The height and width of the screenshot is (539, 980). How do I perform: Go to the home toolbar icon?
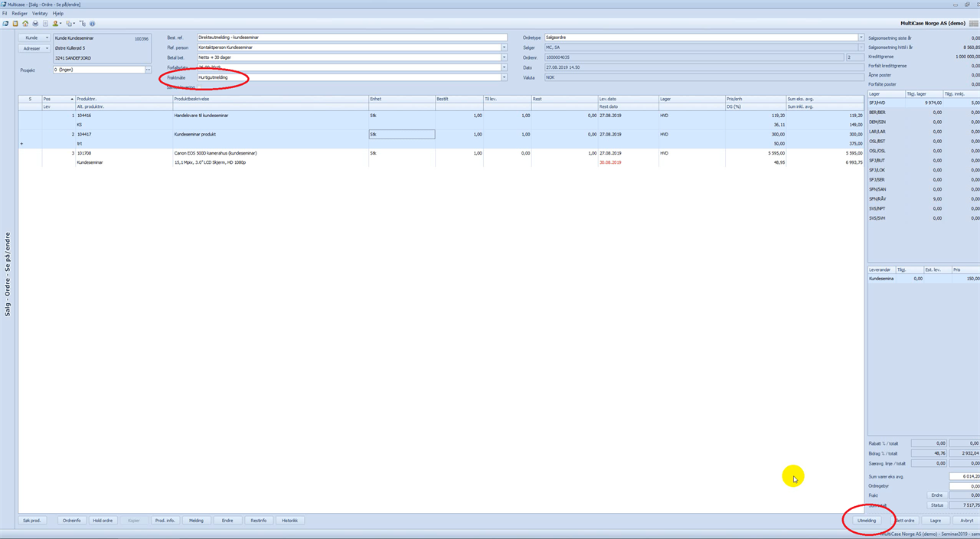[25, 24]
